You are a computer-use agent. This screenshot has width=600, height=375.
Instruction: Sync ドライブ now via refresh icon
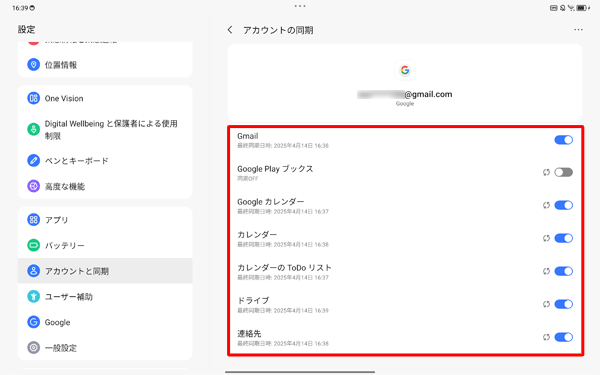point(546,304)
